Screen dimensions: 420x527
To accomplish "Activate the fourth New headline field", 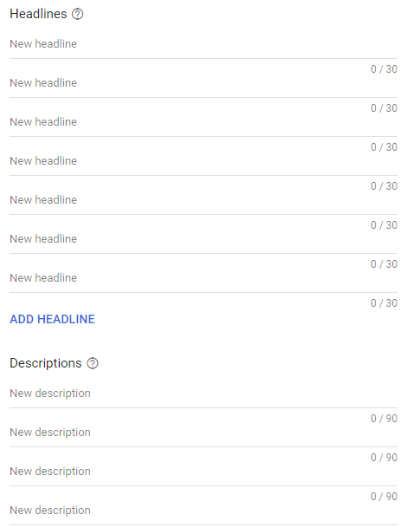I will click(204, 161).
